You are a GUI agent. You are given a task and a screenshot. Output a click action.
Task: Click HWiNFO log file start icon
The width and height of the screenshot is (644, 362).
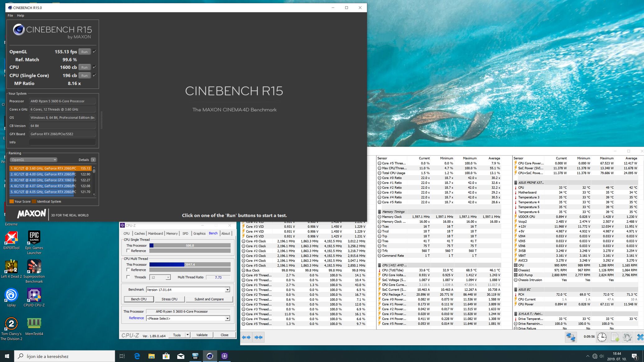point(615,337)
